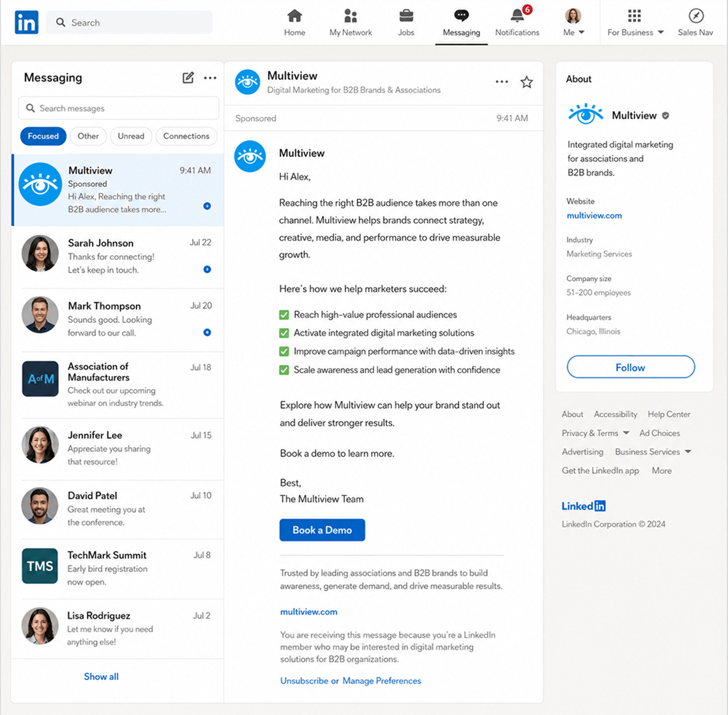Expand Business Services dropdown
The height and width of the screenshot is (715, 728).
[653, 452]
